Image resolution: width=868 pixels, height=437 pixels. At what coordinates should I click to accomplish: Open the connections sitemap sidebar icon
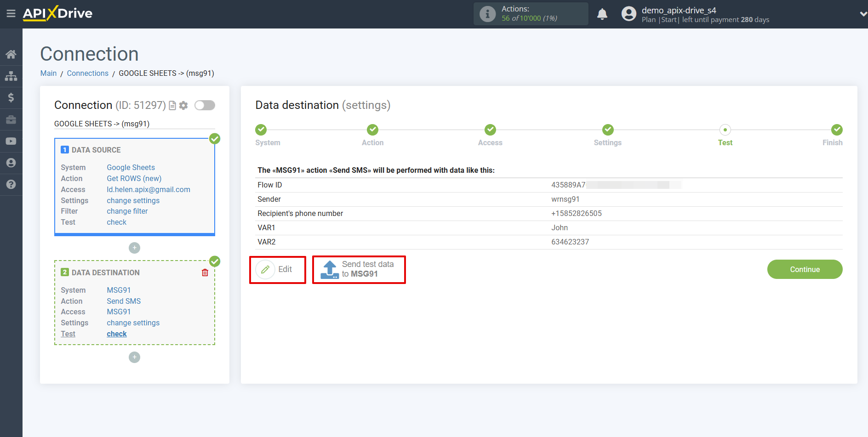click(x=11, y=76)
